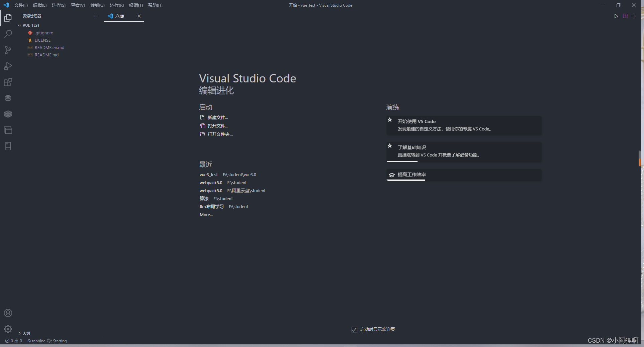Open 开始使用 VS Code walkthrough card

(x=464, y=125)
